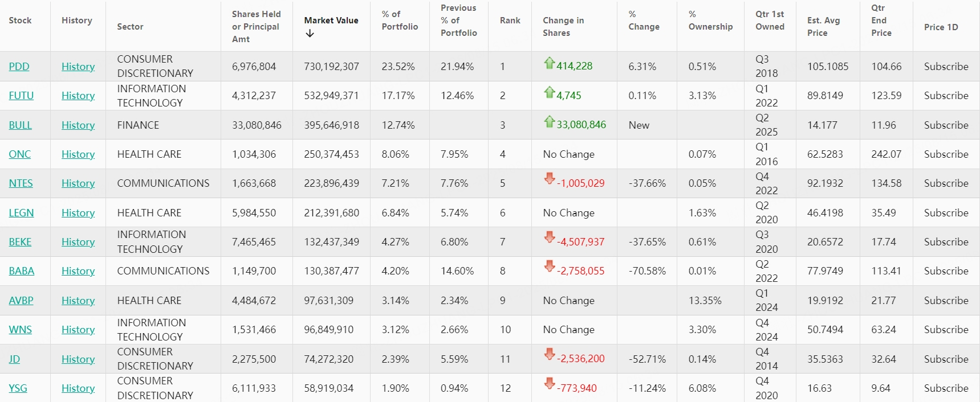Click the red down arrow in JD row
The height and width of the screenshot is (402, 980).
pos(549,355)
